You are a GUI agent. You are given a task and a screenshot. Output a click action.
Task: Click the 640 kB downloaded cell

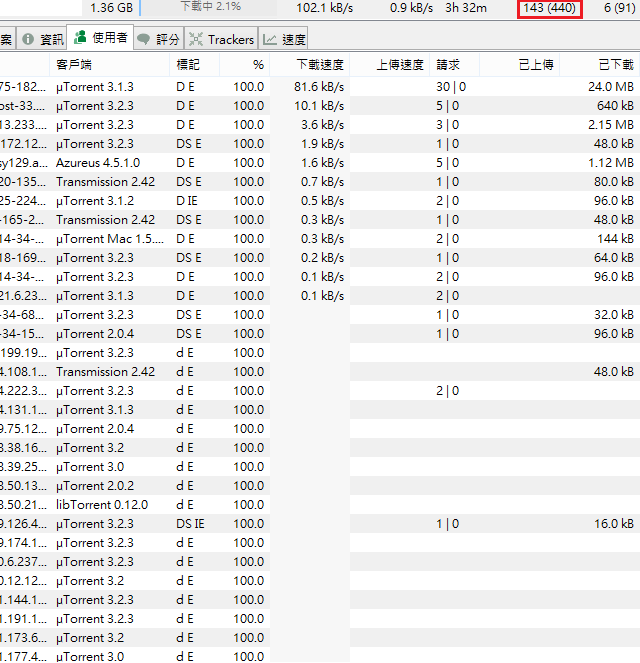point(615,106)
